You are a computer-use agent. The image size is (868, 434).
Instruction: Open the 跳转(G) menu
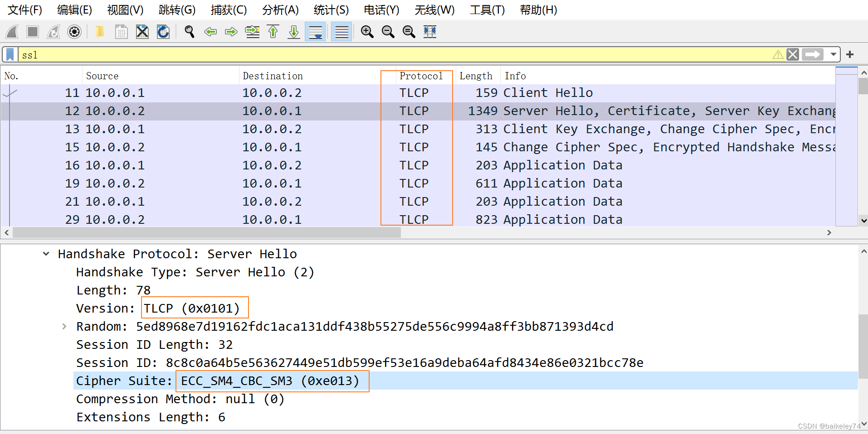pyautogui.click(x=177, y=10)
